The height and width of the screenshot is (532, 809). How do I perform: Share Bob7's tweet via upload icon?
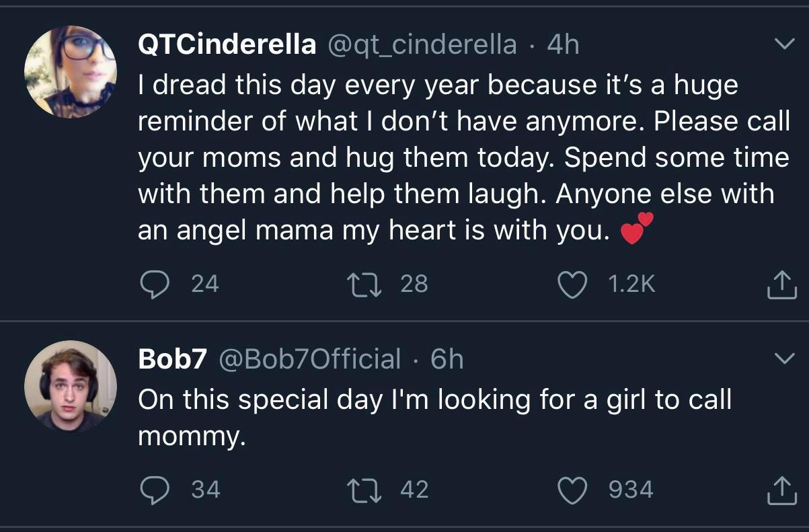pos(781,490)
